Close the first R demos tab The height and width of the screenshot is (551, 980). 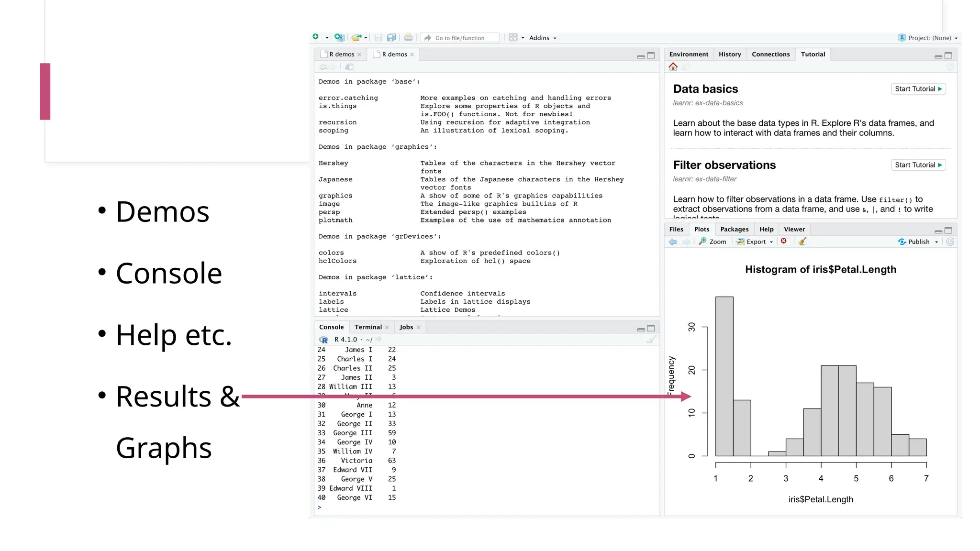click(359, 55)
